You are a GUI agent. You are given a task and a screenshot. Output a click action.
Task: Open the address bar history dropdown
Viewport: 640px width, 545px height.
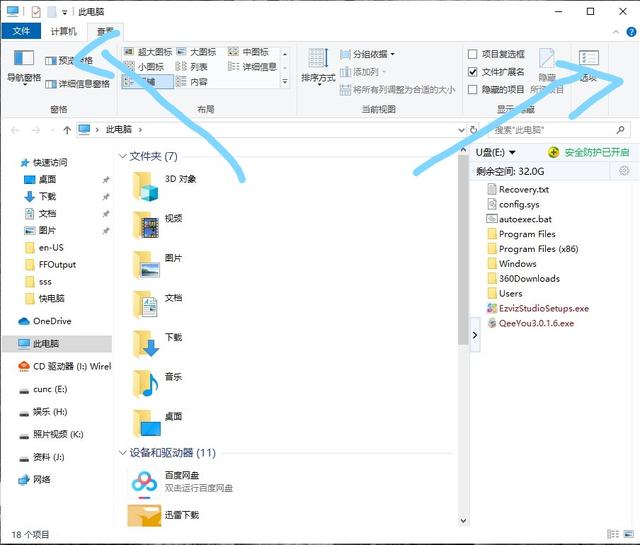(x=461, y=130)
